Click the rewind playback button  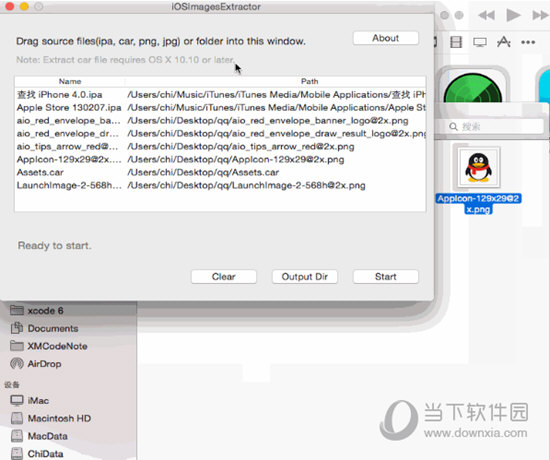click(x=487, y=15)
